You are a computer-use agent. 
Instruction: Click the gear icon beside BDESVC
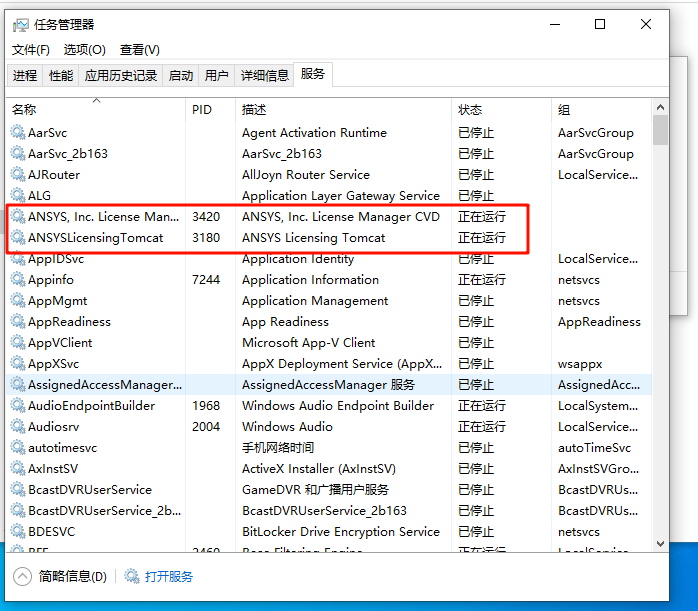pos(18,531)
